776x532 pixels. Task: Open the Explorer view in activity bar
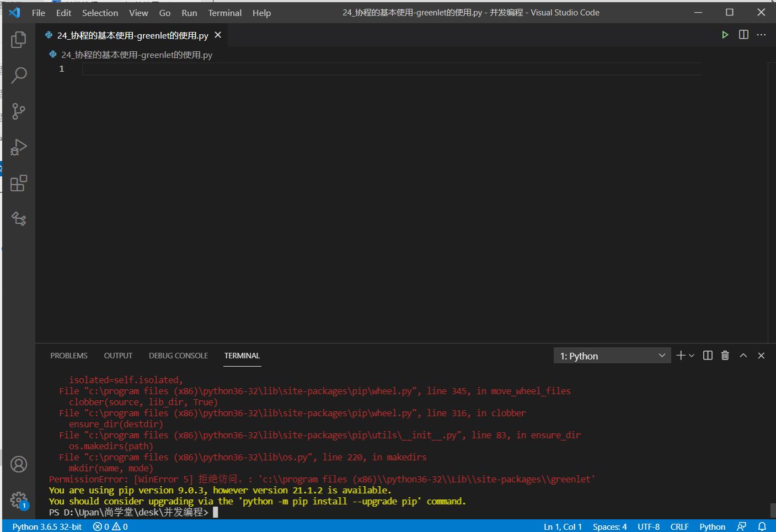pyautogui.click(x=19, y=40)
